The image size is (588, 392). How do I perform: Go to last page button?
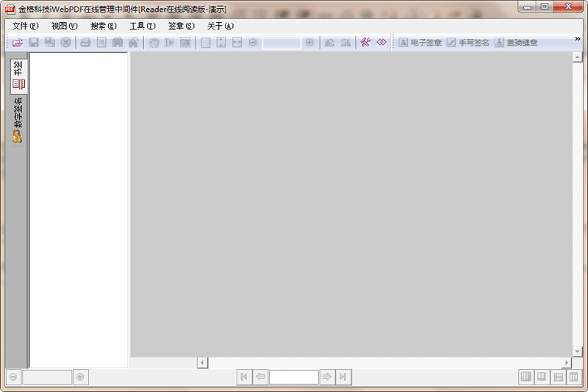343,377
